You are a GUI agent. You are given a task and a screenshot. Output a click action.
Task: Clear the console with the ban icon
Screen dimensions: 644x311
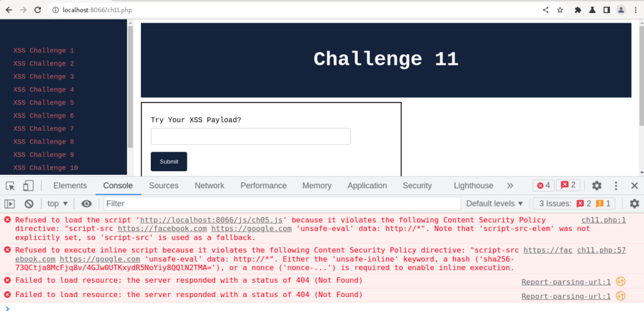29,203
